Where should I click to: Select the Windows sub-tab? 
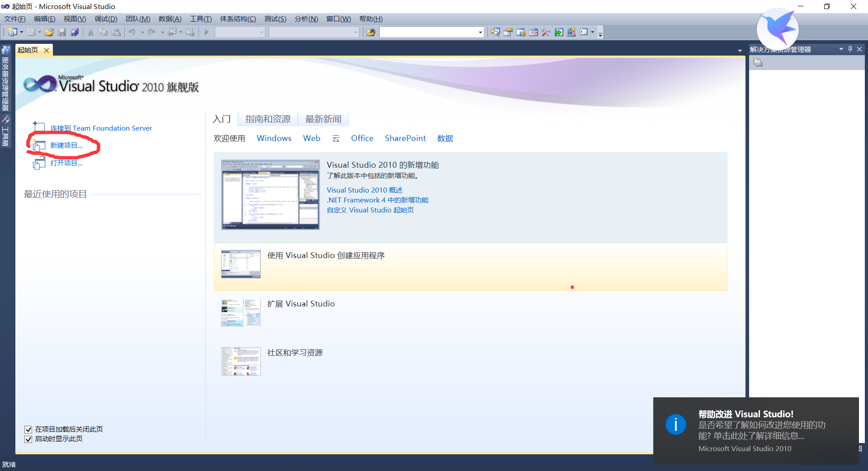[274, 138]
